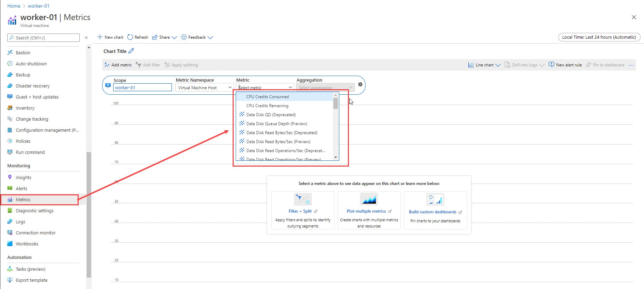This screenshot has height=289, width=644.
Task: Click the Local Time range button
Action: click(x=599, y=37)
